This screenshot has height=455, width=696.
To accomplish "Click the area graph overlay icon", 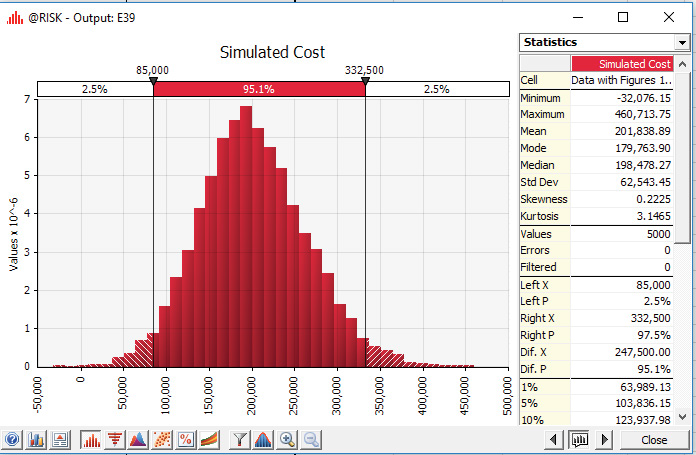I will [x=137, y=440].
